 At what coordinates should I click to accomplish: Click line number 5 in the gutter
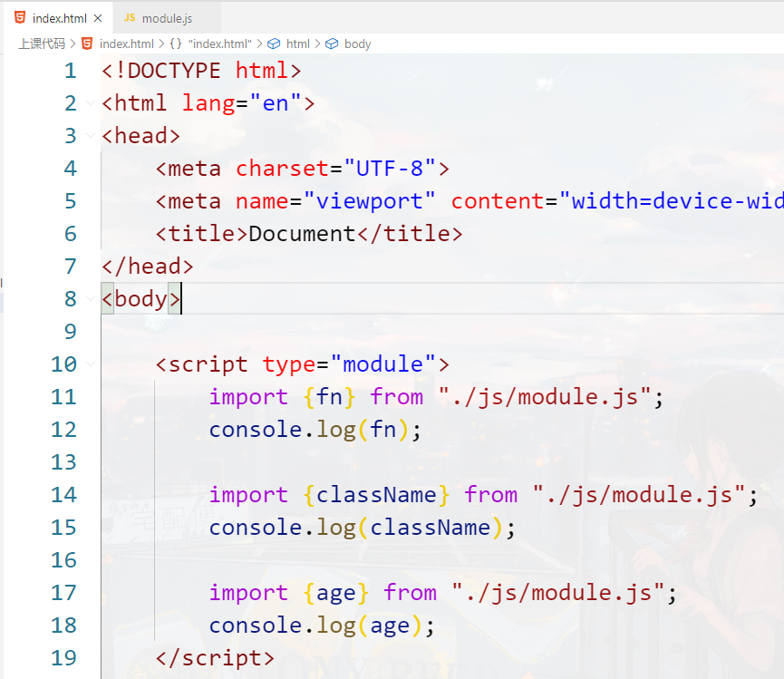pos(71,201)
